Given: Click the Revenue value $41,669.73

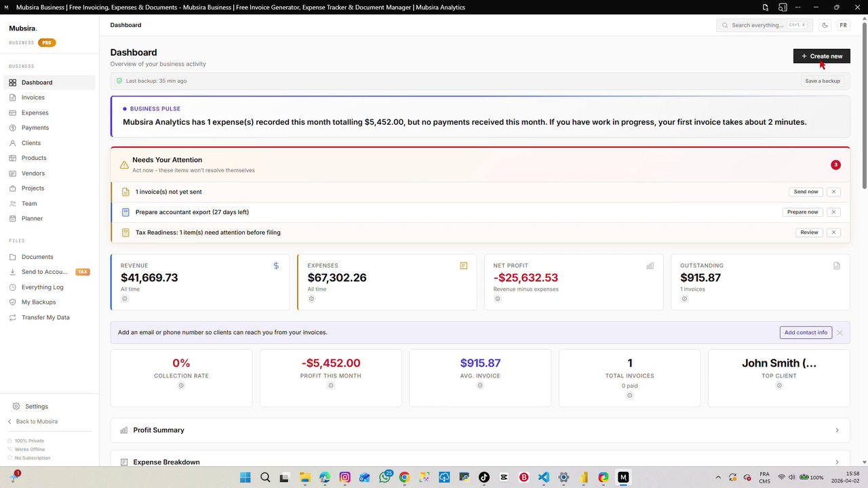Looking at the screenshot, I should click(149, 278).
